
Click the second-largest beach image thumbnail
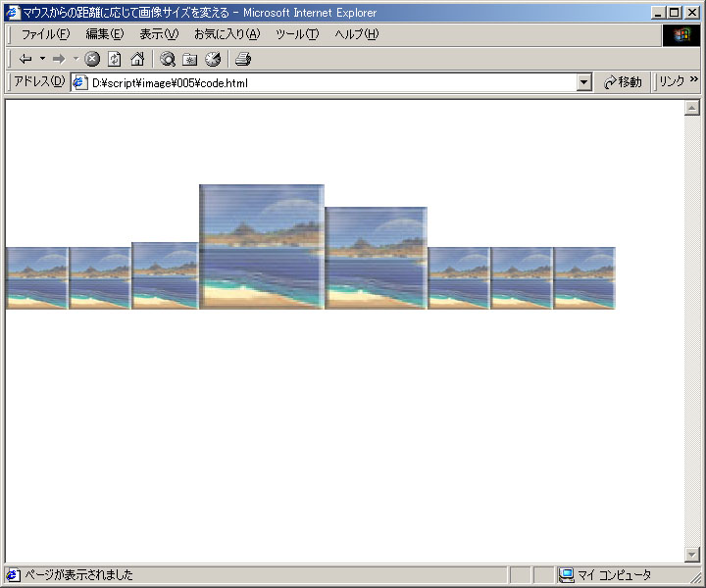[376, 258]
